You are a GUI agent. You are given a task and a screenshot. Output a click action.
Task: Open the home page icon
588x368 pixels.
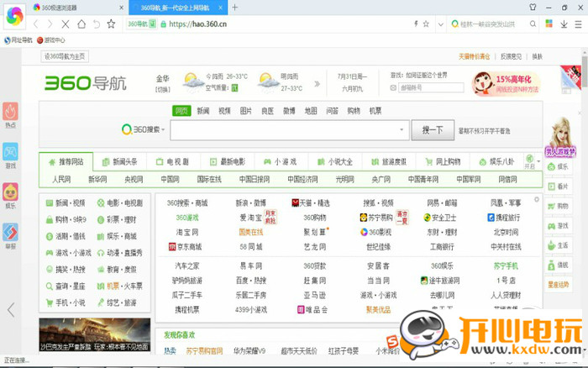tap(81, 24)
